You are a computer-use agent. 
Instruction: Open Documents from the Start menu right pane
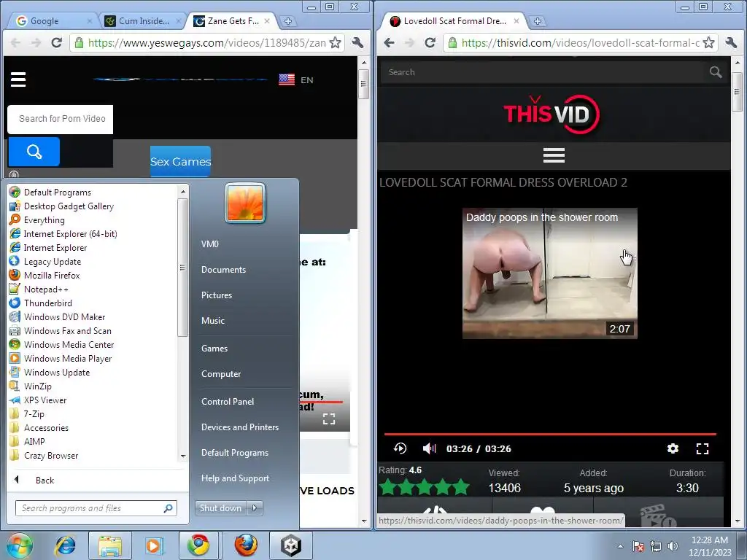click(223, 270)
